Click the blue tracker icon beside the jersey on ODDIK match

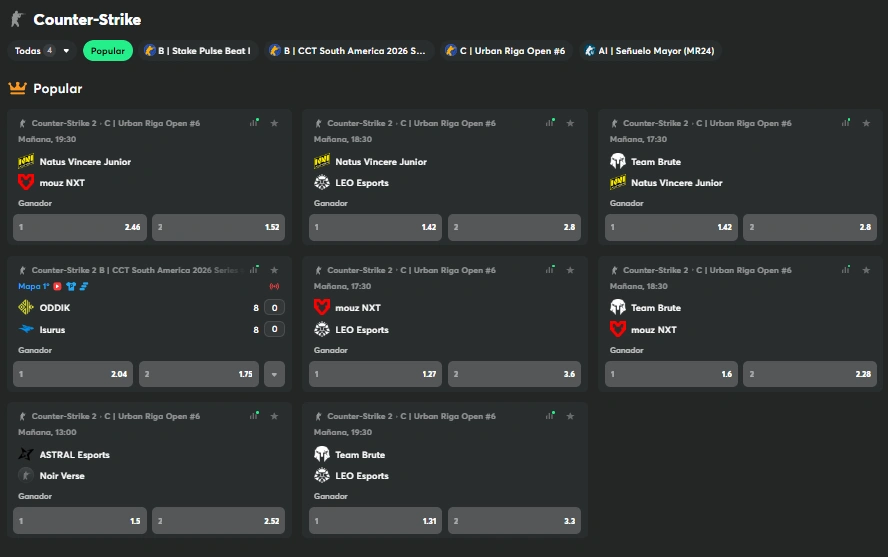(84, 286)
